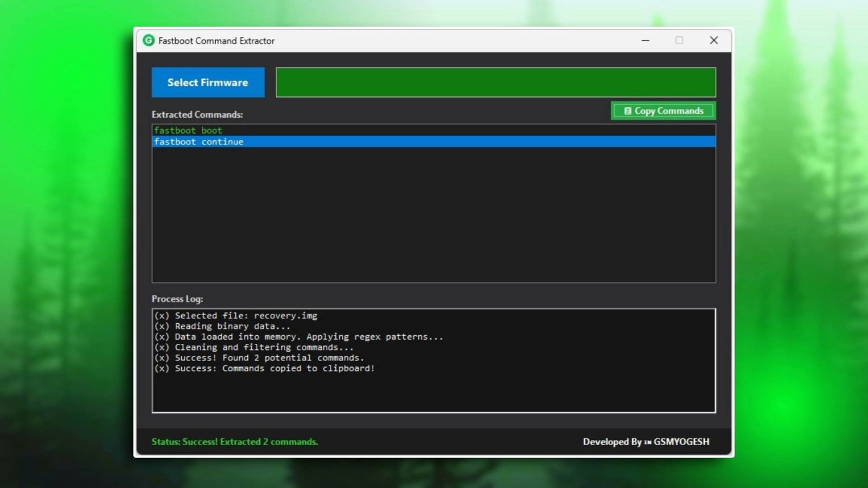Click the clipboard icon on Copy Commands
868x488 pixels.
tap(628, 111)
